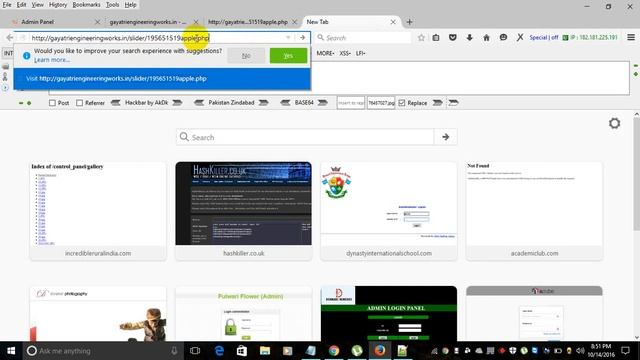
Task: Click the toolbar Search box
Action: (363, 38)
